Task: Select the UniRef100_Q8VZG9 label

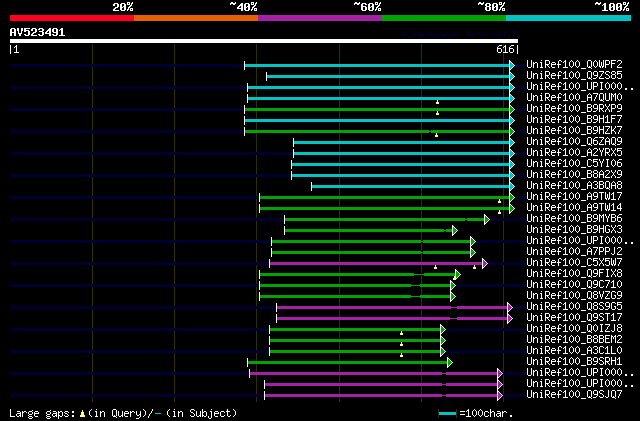Action: 574,296
